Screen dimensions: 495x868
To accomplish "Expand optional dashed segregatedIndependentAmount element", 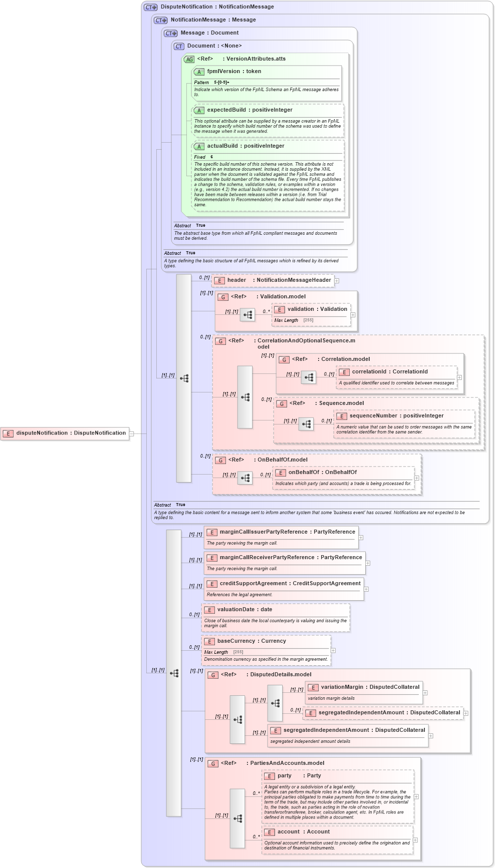I will click(466, 713).
